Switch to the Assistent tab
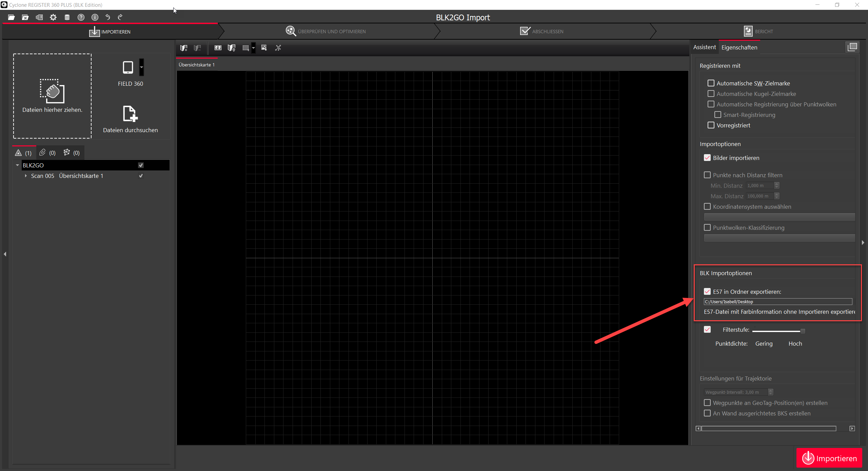The width and height of the screenshot is (868, 471). coord(704,47)
